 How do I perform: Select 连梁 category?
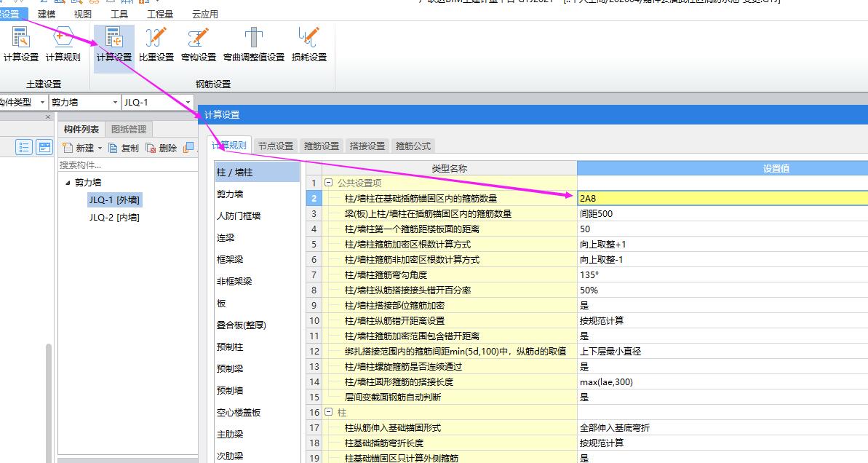(x=258, y=237)
